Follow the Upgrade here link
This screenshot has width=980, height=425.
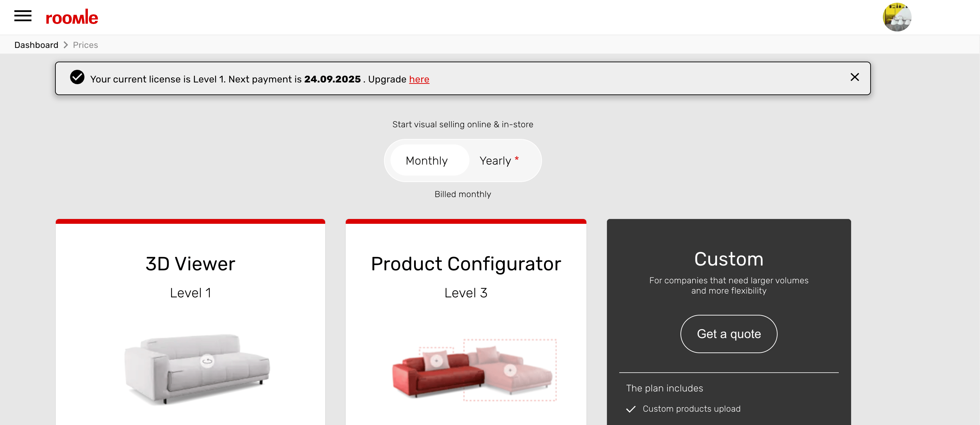click(419, 79)
